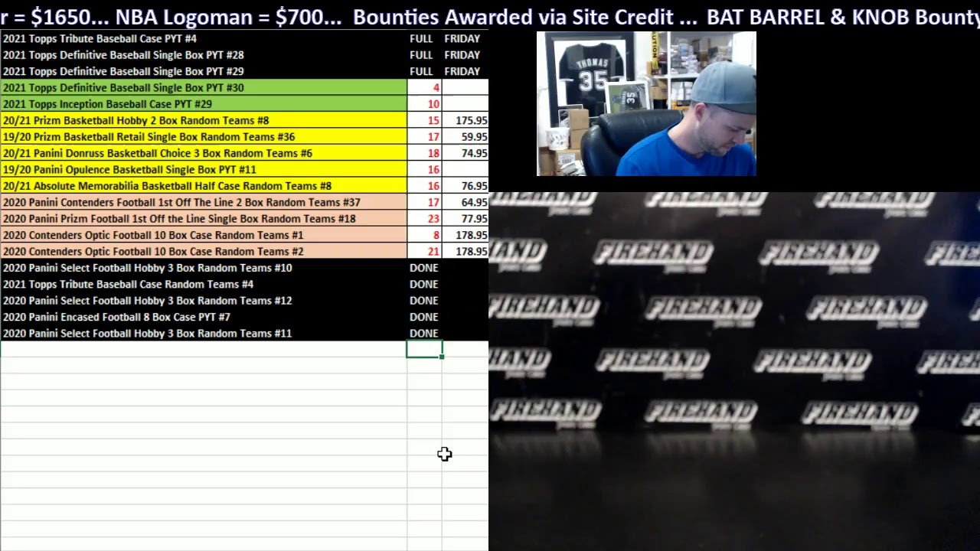This screenshot has height=551, width=980.
Task: Select '2020 Panini Prizm Football 1st Off the Line #18'
Action: pyautogui.click(x=204, y=219)
